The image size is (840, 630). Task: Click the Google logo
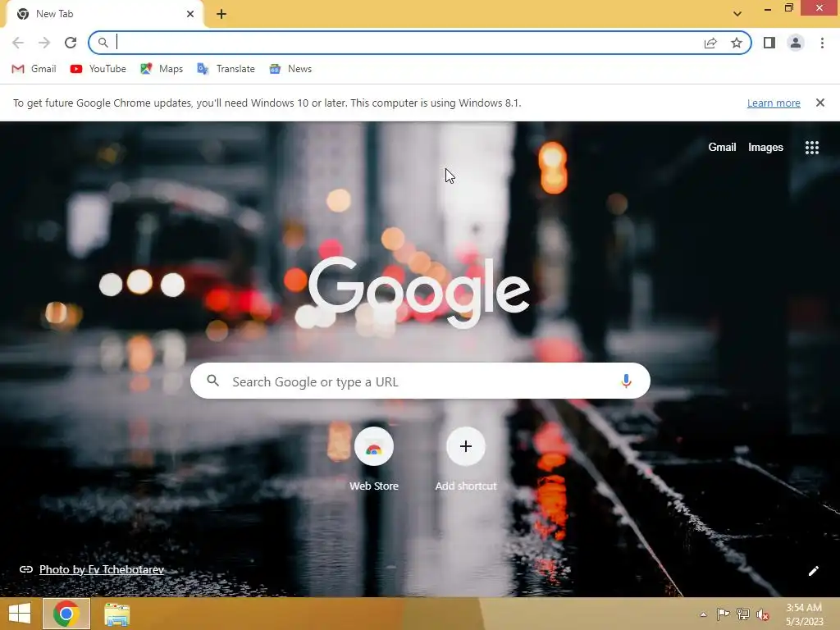pyautogui.click(x=419, y=291)
